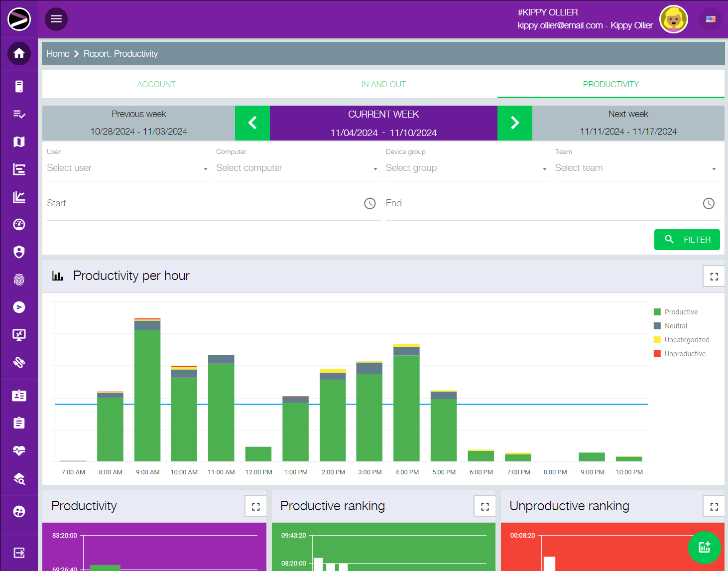Click the home icon in sidebar
Viewport: 728px width, 571px height.
point(19,53)
